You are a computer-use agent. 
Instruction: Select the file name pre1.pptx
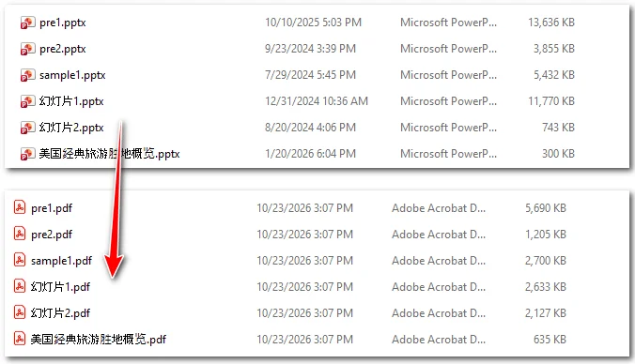(x=63, y=23)
